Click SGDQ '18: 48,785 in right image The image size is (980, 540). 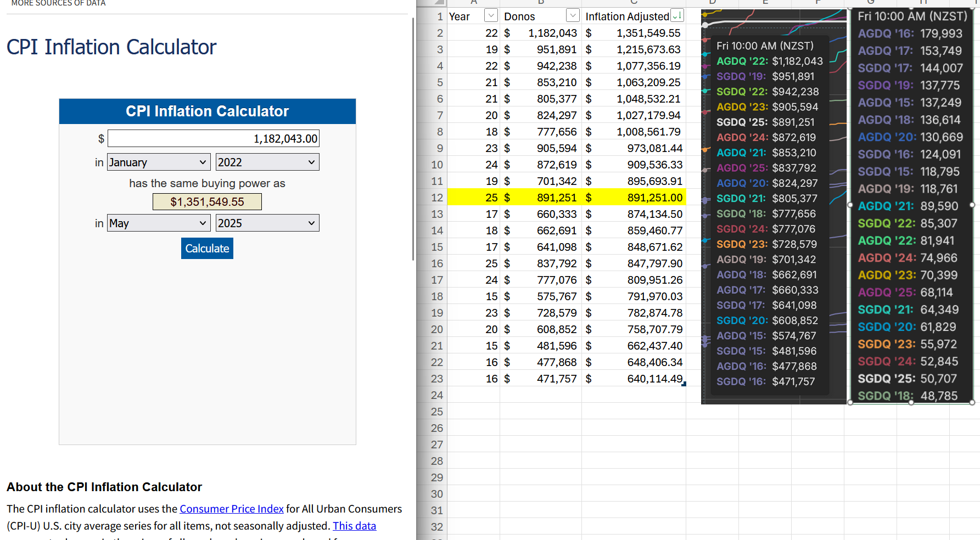[908, 396]
